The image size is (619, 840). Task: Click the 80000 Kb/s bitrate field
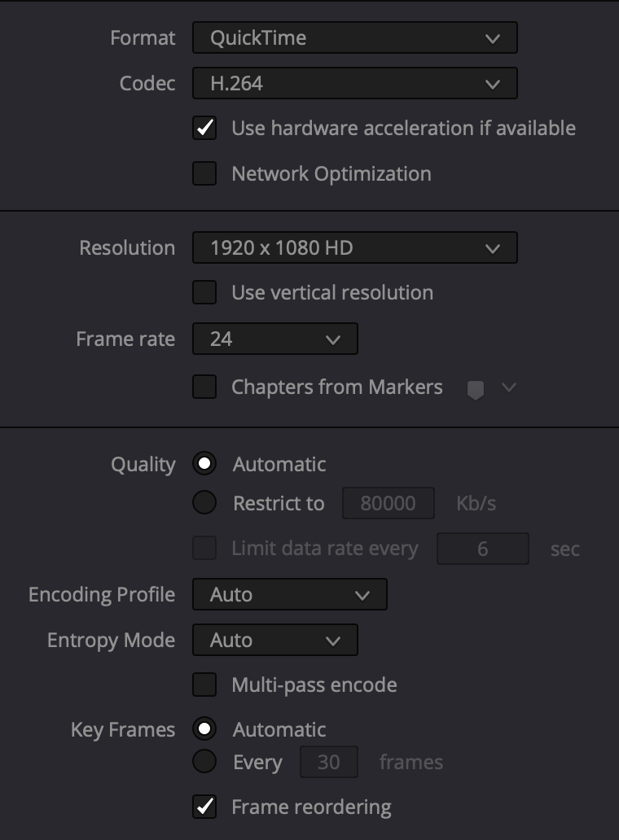[x=388, y=504]
